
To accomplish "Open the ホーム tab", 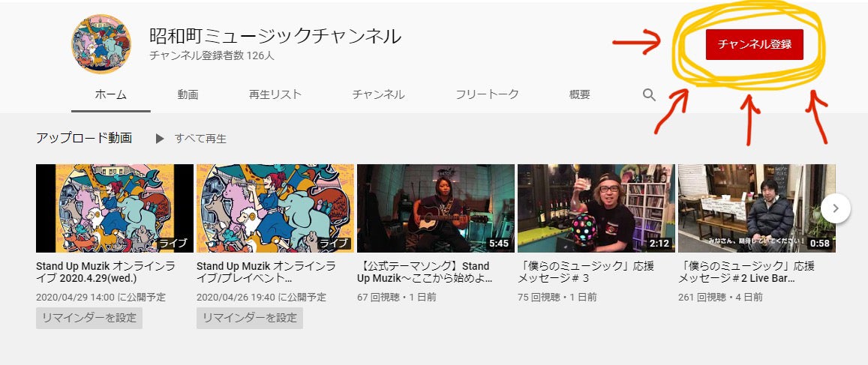I will pos(111,94).
